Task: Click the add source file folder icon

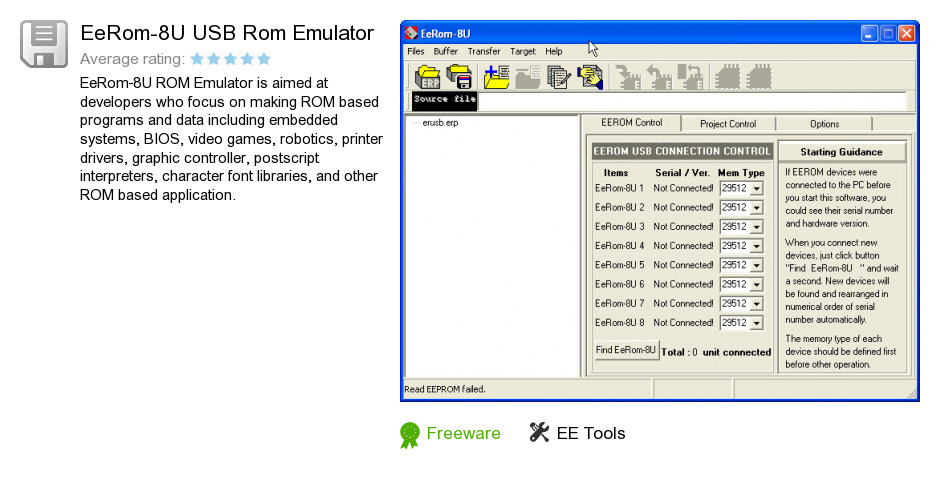Action: coord(496,77)
